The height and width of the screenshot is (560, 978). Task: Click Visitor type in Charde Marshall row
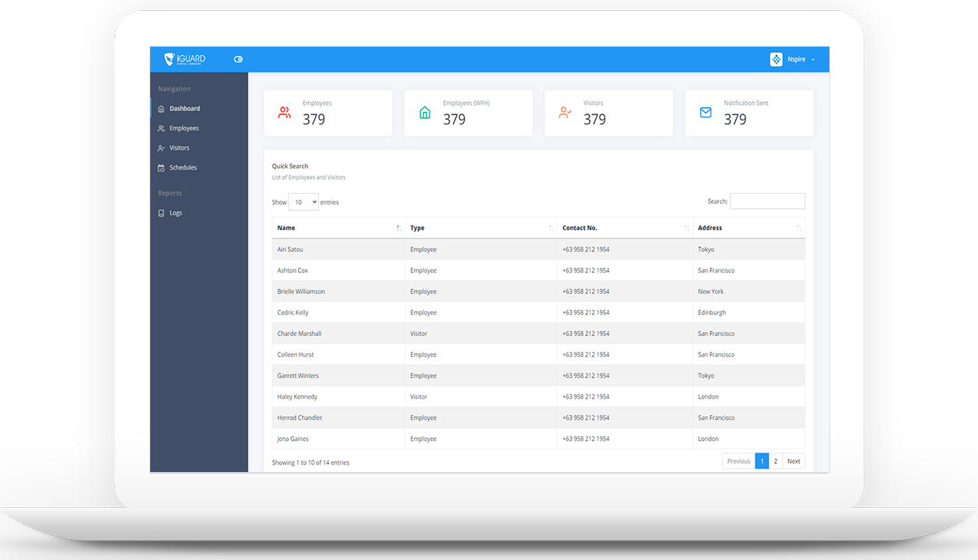(419, 334)
